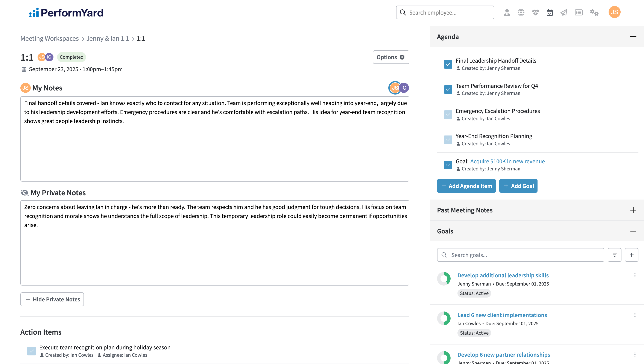Open the Acquire $100K in new revenue link
The height and width of the screenshot is (364, 644).
point(507,161)
